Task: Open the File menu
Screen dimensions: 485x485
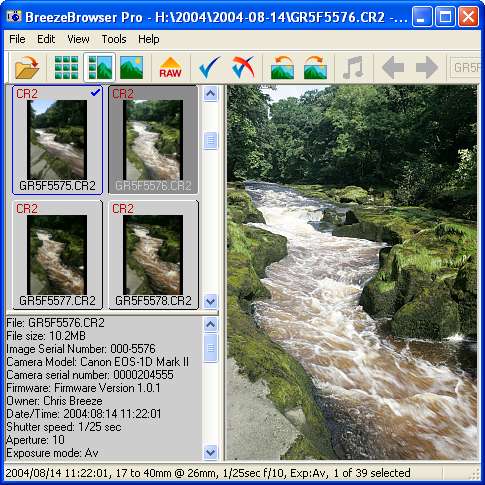Action: coord(17,39)
